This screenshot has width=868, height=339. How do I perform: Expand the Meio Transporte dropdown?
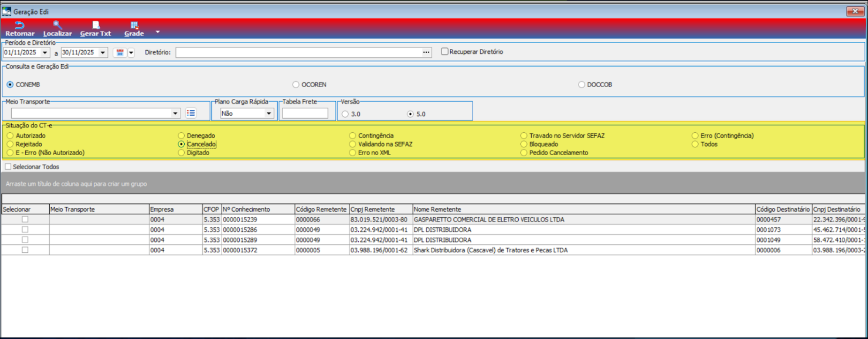pos(175,113)
